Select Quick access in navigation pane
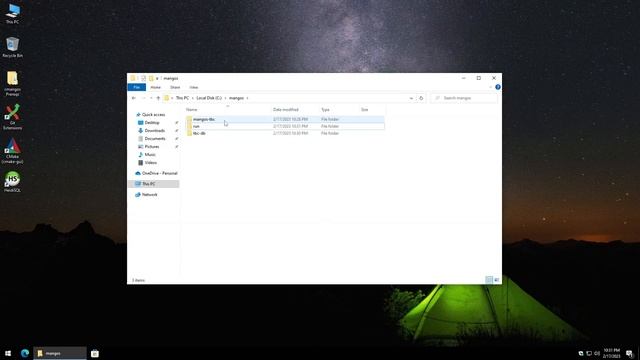Image resolution: width=640 pixels, height=360 pixels. pos(153,115)
